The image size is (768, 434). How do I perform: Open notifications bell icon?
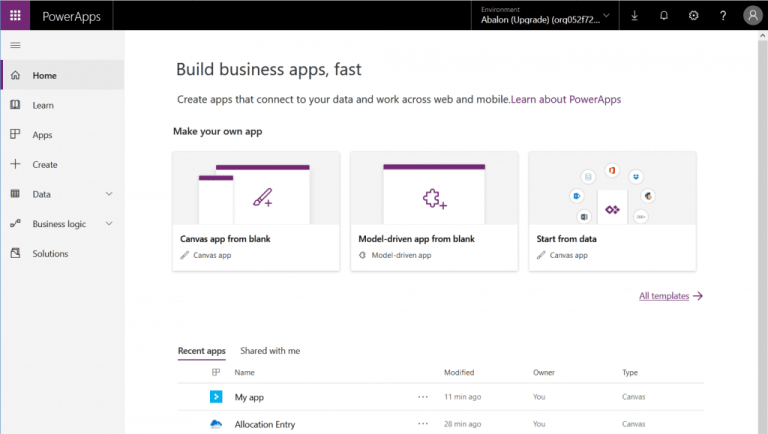point(664,16)
